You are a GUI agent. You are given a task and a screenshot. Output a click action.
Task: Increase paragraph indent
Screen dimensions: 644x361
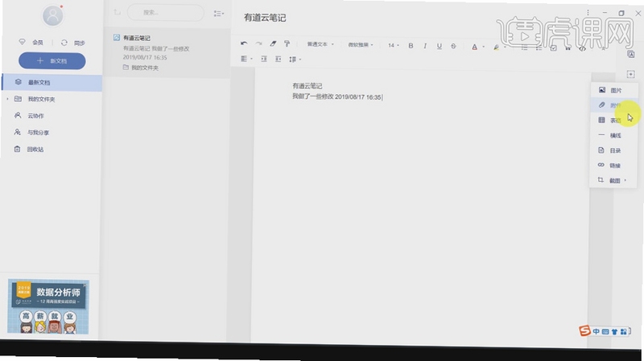point(264,59)
